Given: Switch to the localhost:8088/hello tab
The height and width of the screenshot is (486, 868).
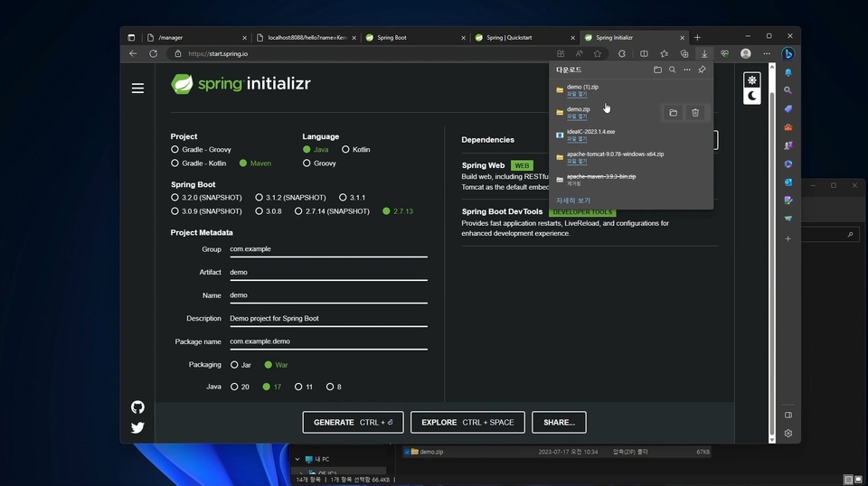Looking at the screenshot, I should point(307,38).
